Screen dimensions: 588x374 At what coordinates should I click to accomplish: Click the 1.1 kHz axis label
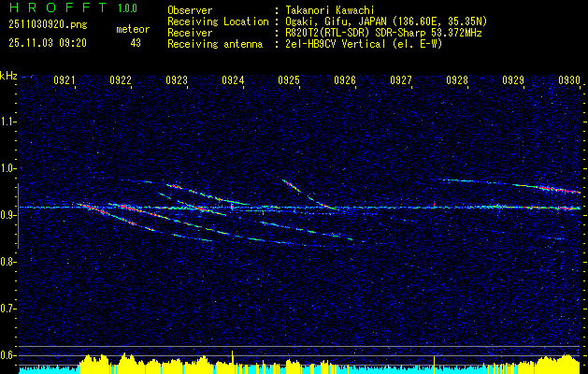click(7, 122)
